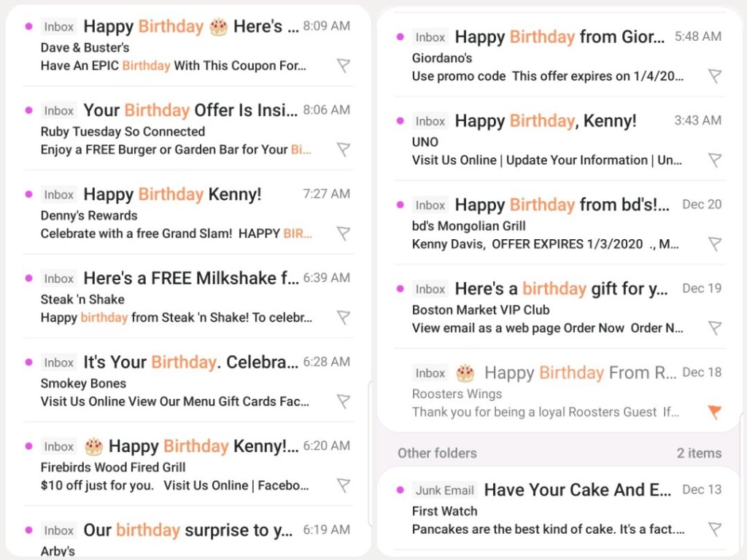
Task: Flag the Dave & Buster's birthday email
Action: click(343, 66)
